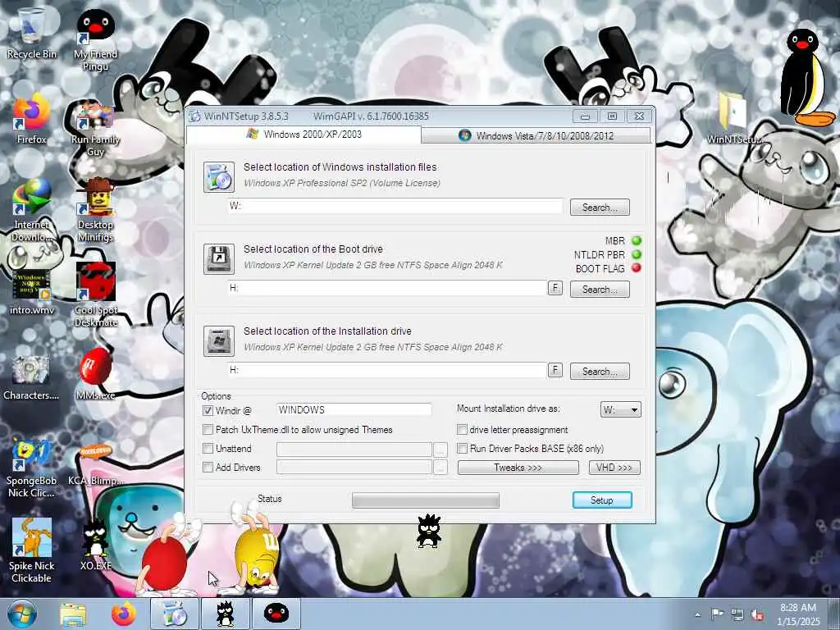This screenshot has width=840, height=630.
Task: Select the KCA Blimp desktop icon
Action: coord(95,464)
